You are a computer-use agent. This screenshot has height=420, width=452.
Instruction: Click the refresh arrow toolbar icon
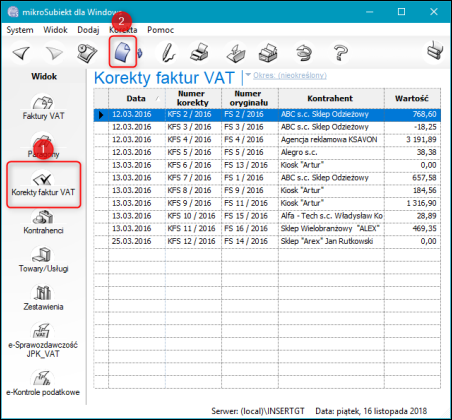304,53
